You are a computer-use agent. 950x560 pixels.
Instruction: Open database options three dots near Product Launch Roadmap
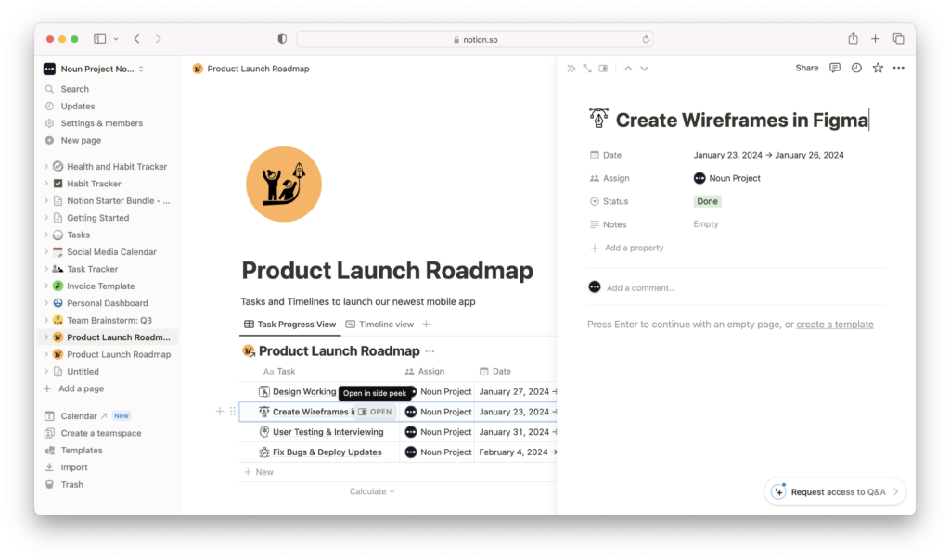coord(430,351)
